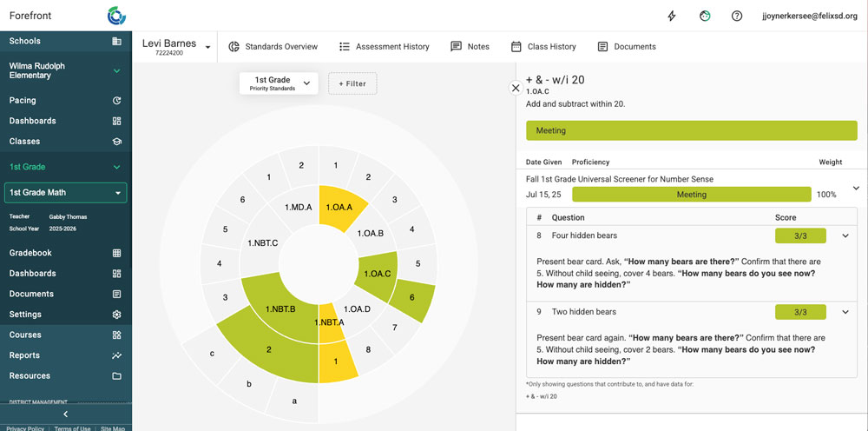Click the Settings gear in sidebar
The width and height of the screenshot is (868, 431).
[x=116, y=315]
